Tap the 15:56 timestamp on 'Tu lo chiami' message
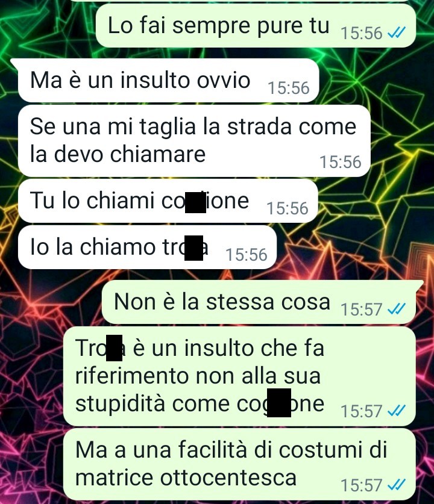434x504 pixels. (288, 208)
